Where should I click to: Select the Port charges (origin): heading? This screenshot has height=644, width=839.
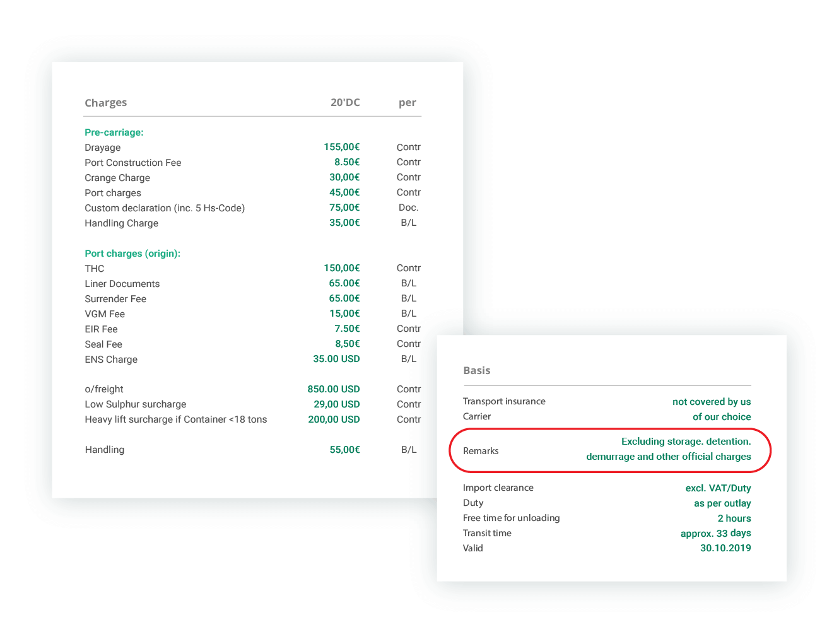[x=132, y=254]
